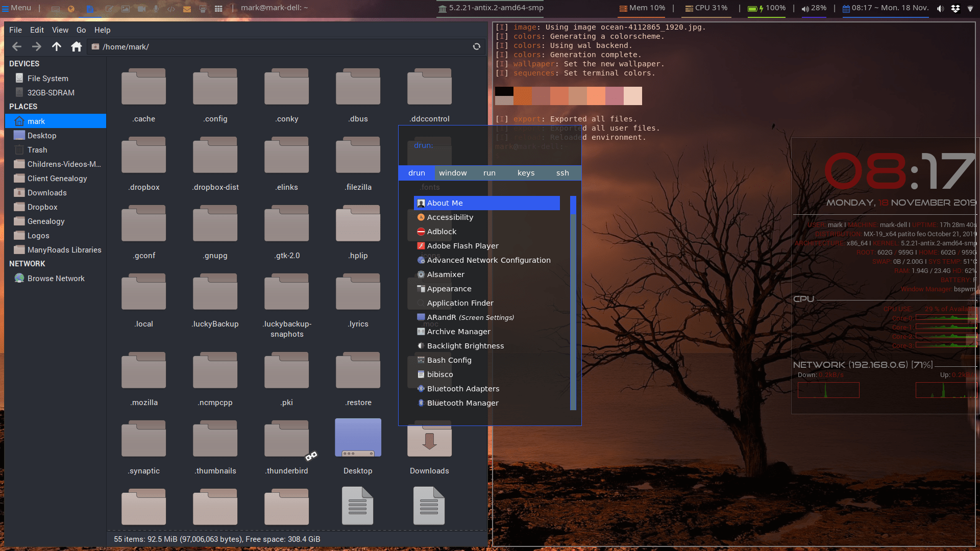The height and width of the screenshot is (551, 980).
Task: Open Firefox from the top panel
Action: coord(70,8)
